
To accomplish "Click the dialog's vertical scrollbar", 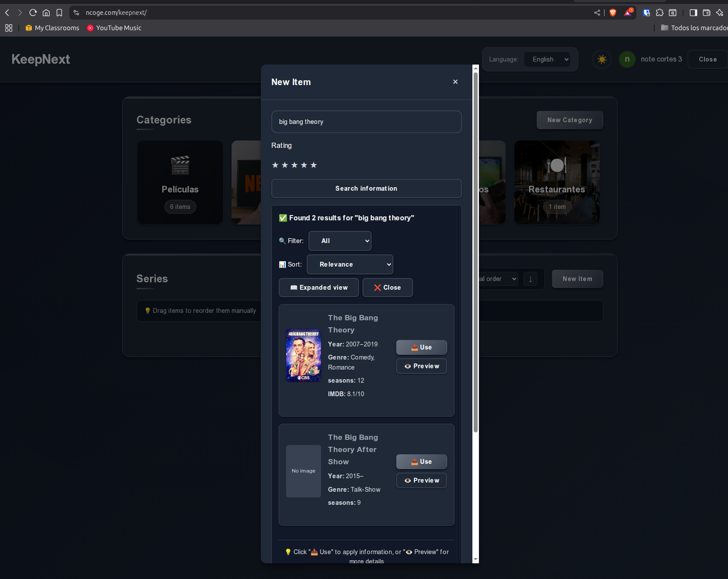I will point(475,252).
